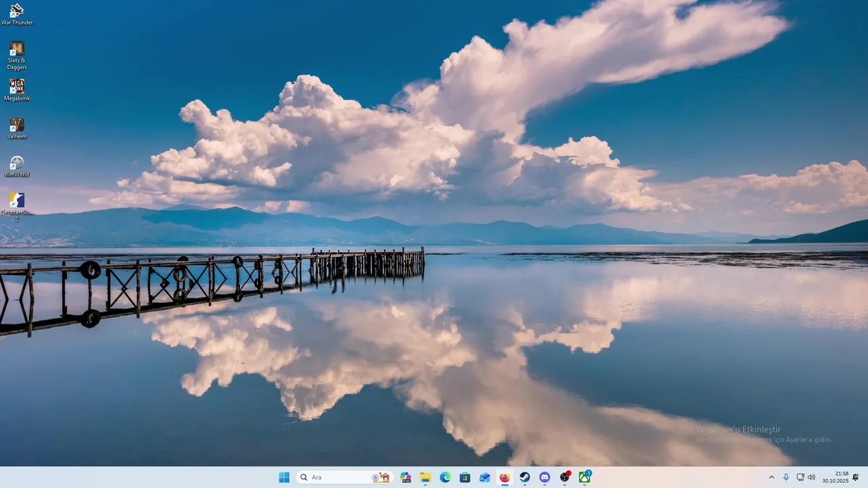Open Microsoft Store from the taskbar
The height and width of the screenshot is (488, 868).
465,477
